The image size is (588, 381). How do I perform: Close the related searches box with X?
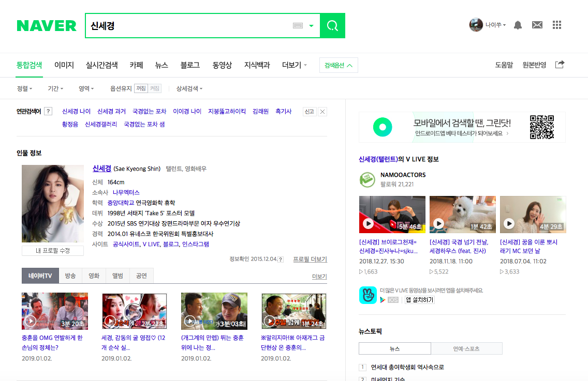[322, 111]
